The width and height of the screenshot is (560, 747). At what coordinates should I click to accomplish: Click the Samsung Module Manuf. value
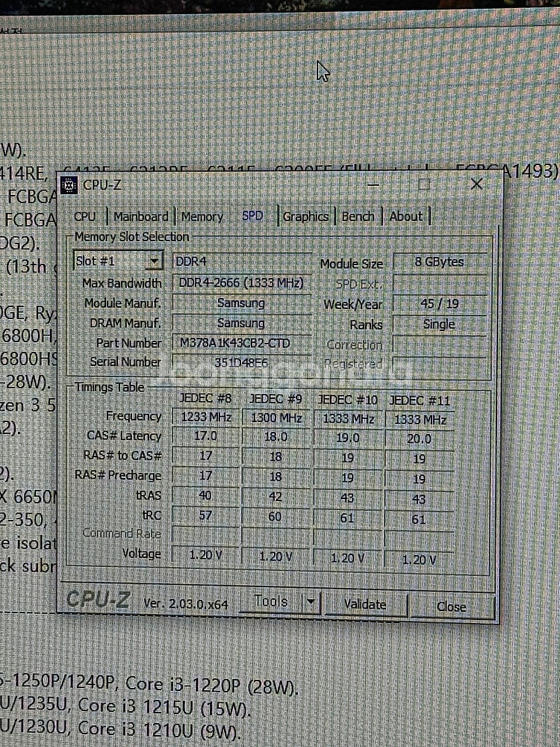(x=242, y=303)
